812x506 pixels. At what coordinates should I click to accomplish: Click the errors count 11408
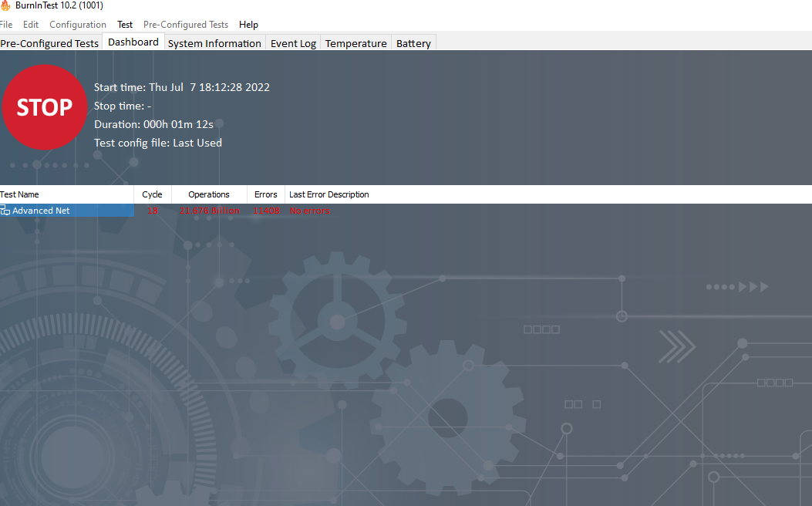click(266, 211)
